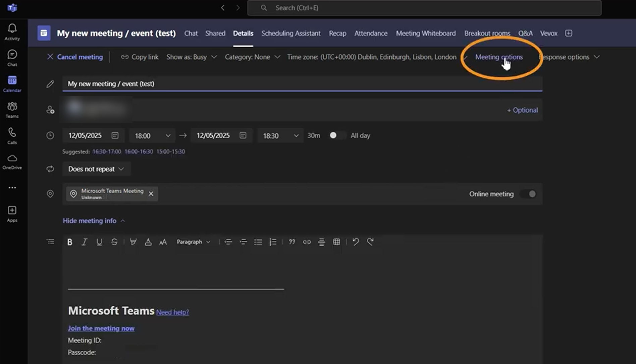The height and width of the screenshot is (364, 636).
Task: Open OneDrive from the sidebar
Action: tap(12, 162)
